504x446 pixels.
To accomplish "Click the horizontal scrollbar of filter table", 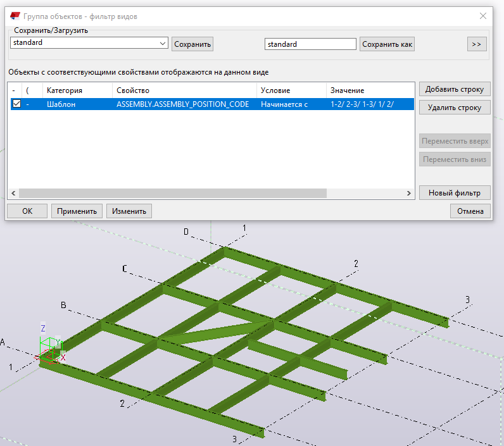I will click(x=172, y=194).
